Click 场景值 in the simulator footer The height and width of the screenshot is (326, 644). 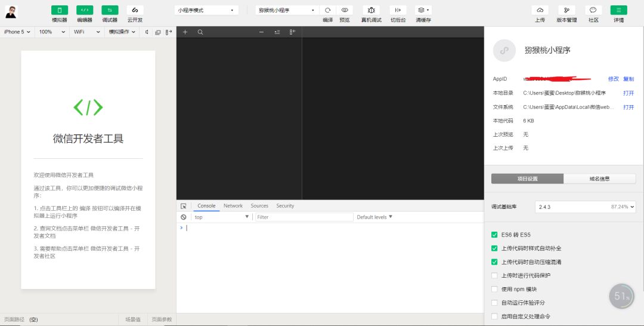tap(133, 319)
